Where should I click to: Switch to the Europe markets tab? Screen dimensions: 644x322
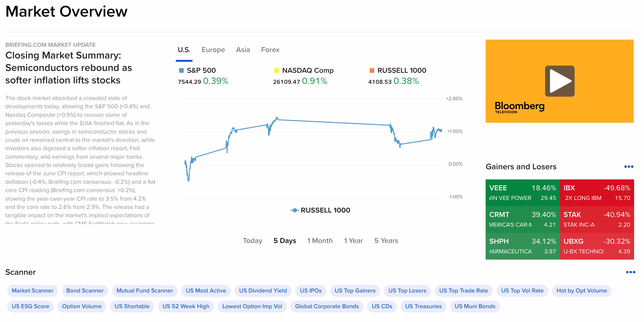(x=213, y=50)
